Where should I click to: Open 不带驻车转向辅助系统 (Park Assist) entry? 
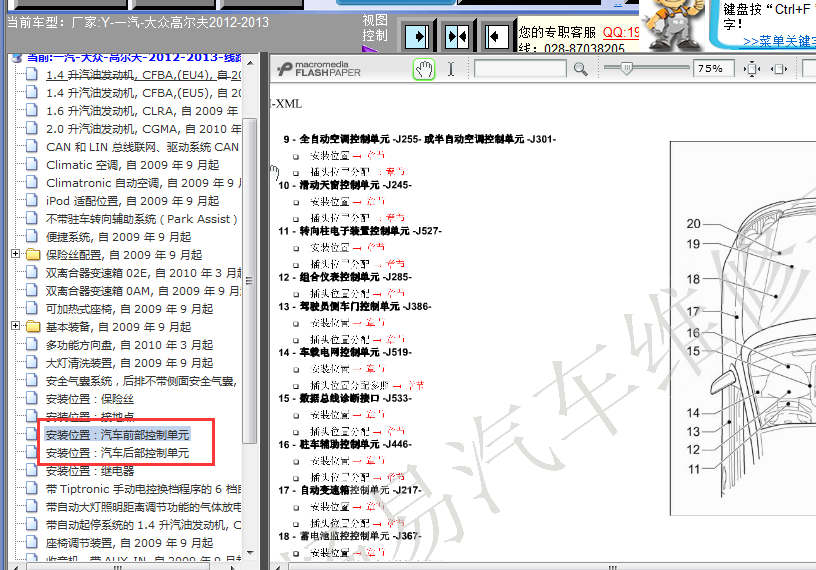point(142,219)
